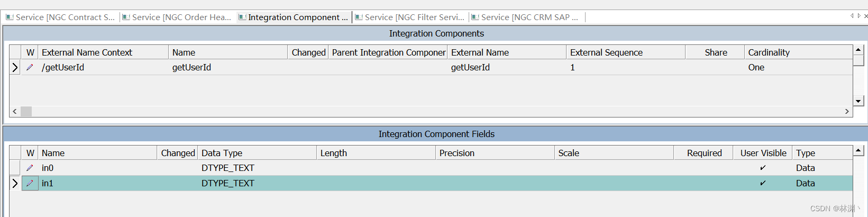Screen dimensions: 868x217
Task: Toggle Required cell for in0 field
Action: (703, 168)
